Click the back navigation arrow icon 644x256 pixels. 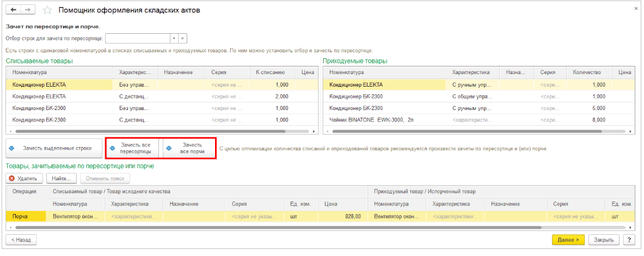(x=14, y=10)
